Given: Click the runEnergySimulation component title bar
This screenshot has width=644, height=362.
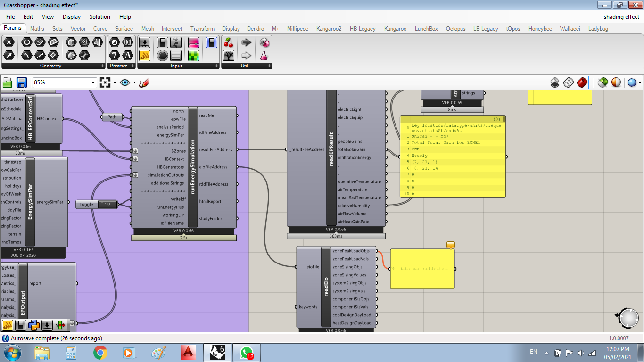Looking at the screenshot, I should pos(193,167).
